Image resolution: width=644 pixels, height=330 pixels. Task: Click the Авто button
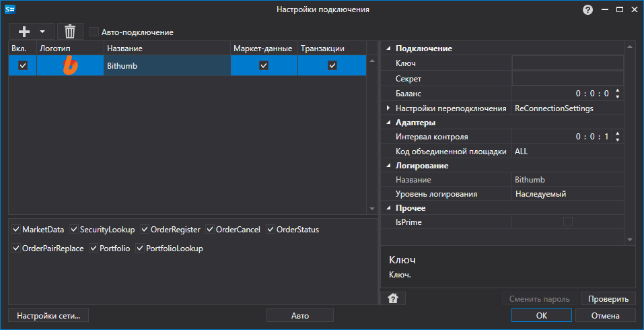pos(300,316)
